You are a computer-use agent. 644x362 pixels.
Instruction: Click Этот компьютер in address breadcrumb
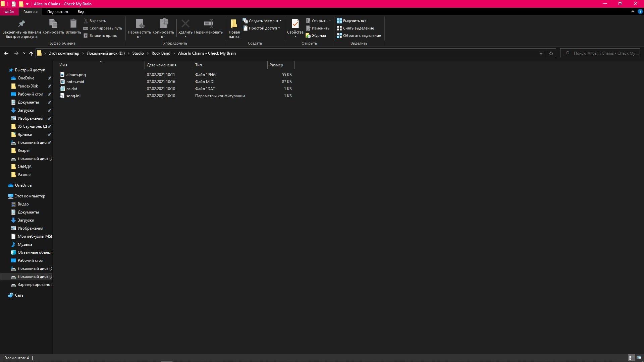point(64,53)
